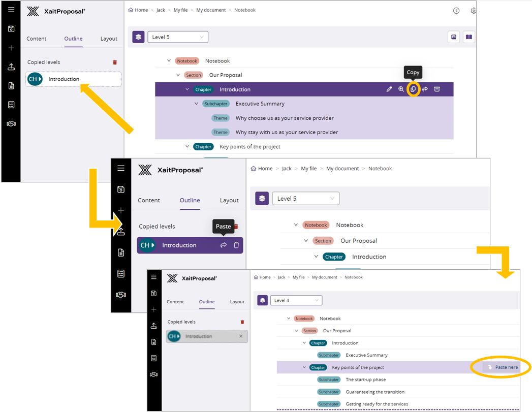
Task: Collapse Key points chapter beside Paste here
Action: click(x=304, y=367)
